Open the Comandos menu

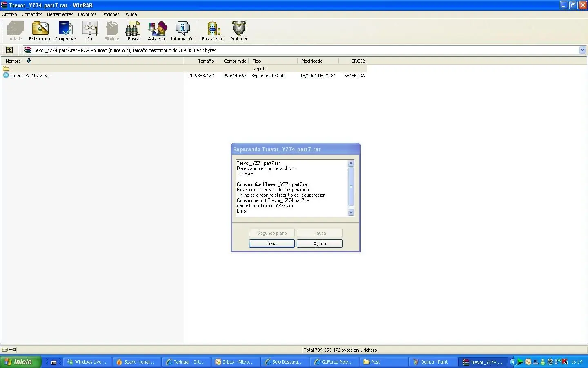coord(32,14)
